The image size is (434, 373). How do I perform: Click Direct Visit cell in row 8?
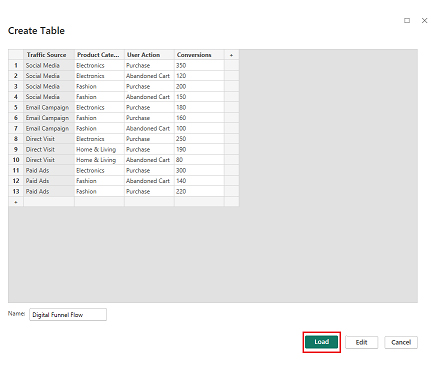click(49, 139)
